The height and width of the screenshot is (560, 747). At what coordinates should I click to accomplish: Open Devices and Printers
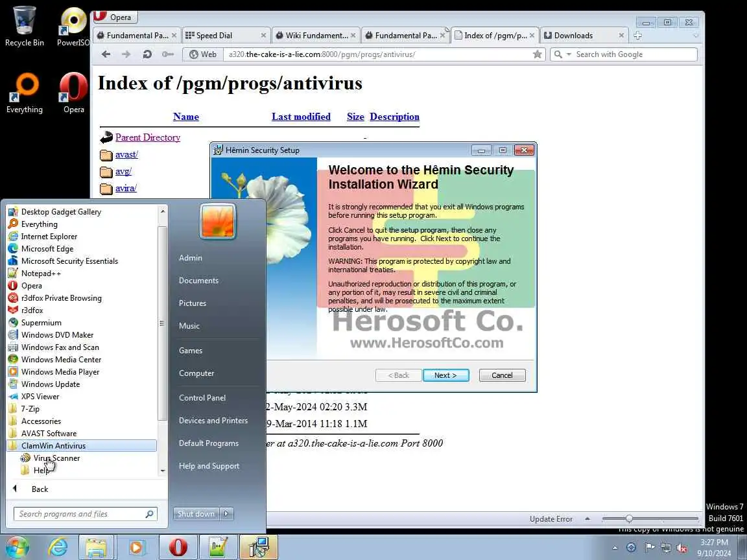click(x=213, y=421)
